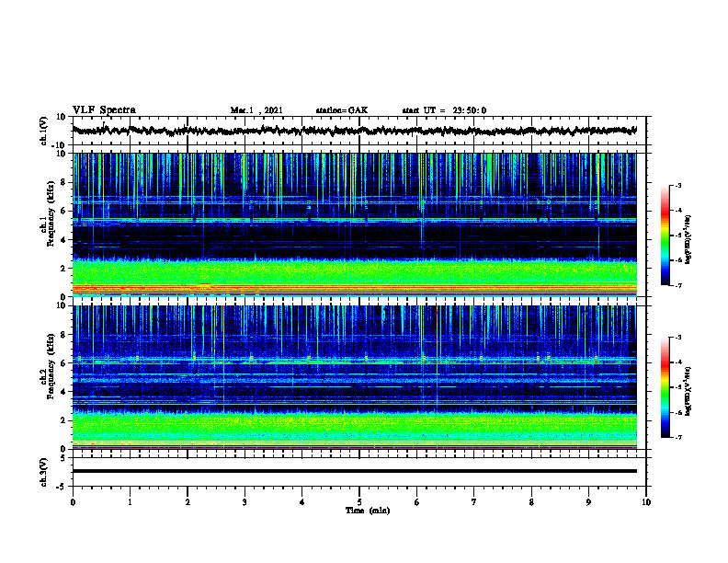Click the "-7" label on ch.1 color bar
Image resolution: width=728 pixels, height=563 pixels.
pyautogui.click(x=677, y=285)
